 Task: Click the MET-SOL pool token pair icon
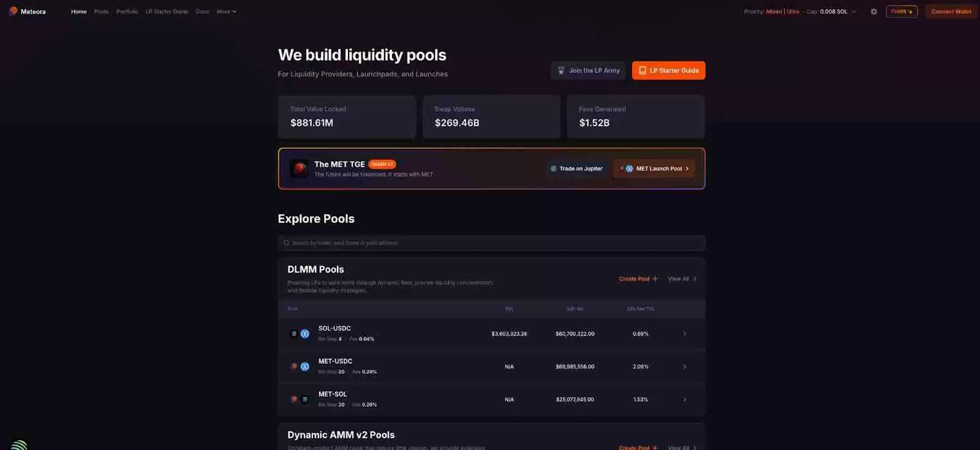300,400
